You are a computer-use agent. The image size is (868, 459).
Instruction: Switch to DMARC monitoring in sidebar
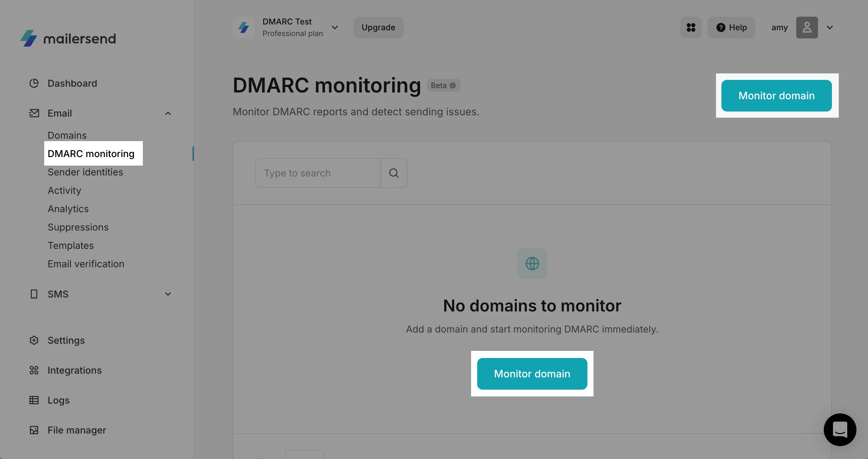(91, 154)
